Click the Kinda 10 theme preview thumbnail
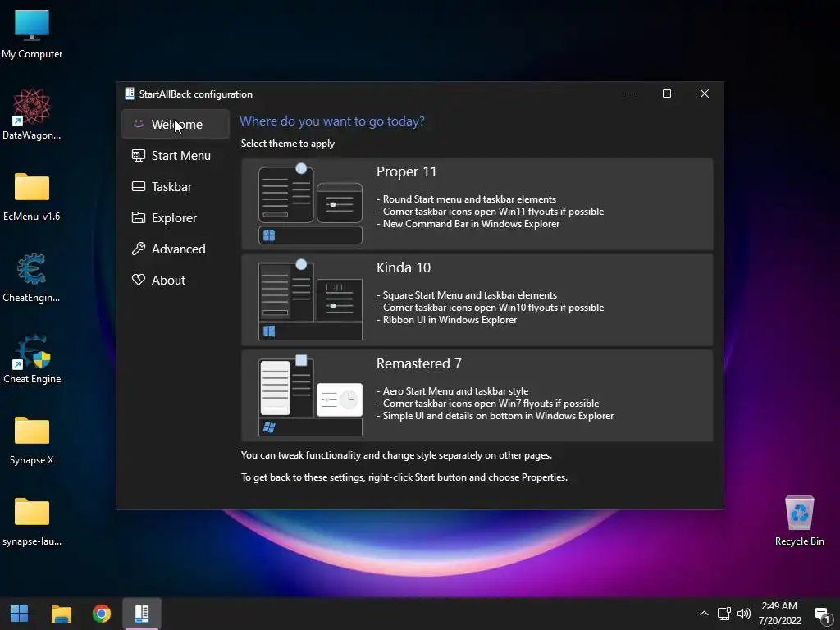Screen dimensions: 840x630 [310, 299]
